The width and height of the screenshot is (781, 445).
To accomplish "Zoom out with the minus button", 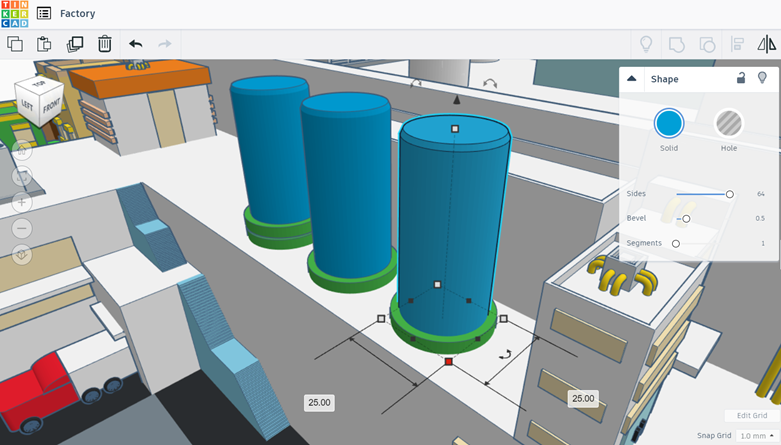I will coord(22,229).
